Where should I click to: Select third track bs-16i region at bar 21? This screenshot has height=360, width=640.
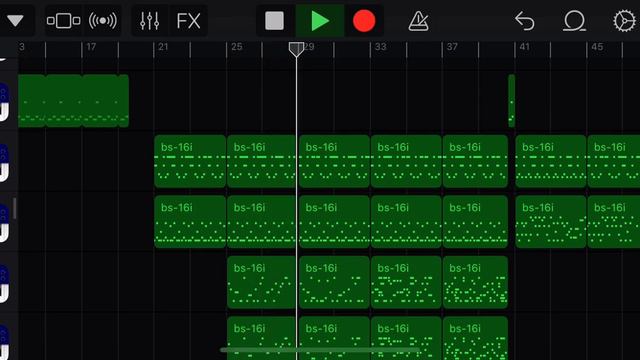(190, 222)
